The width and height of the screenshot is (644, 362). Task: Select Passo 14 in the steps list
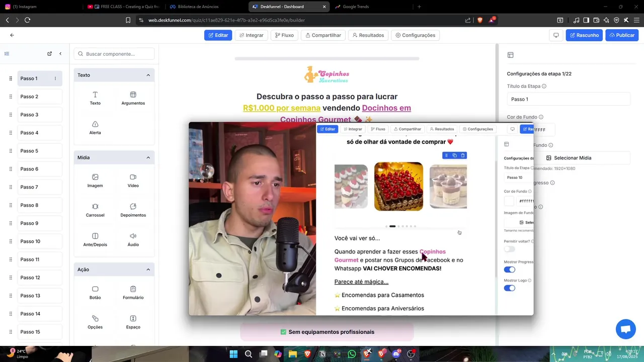click(x=40, y=314)
